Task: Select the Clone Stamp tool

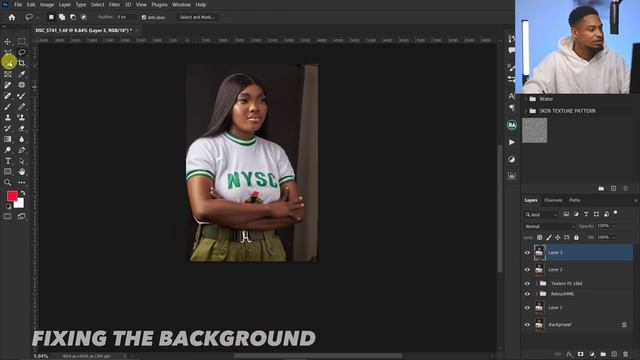Action: pyautogui.click(x=8, y=118)
